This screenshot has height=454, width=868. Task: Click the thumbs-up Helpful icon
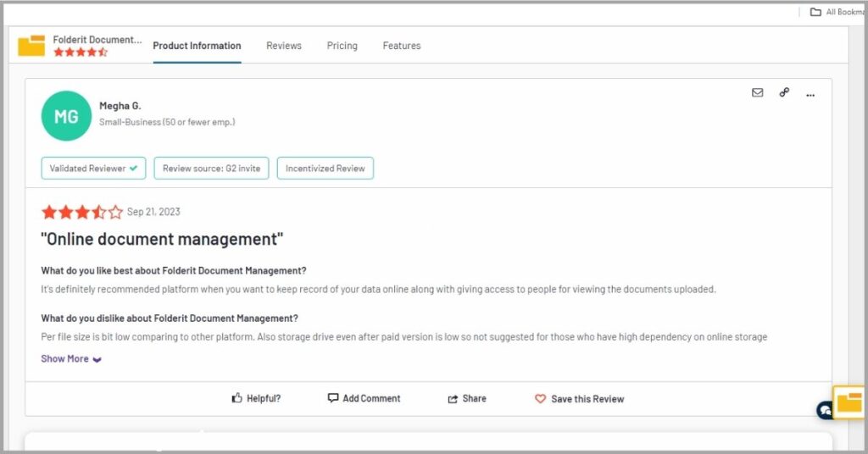coord(237,397)
